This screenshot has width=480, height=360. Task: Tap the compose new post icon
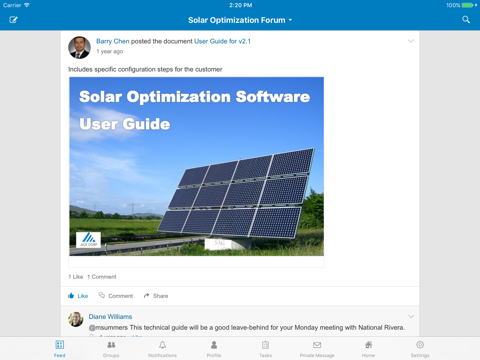coord(13,20)
